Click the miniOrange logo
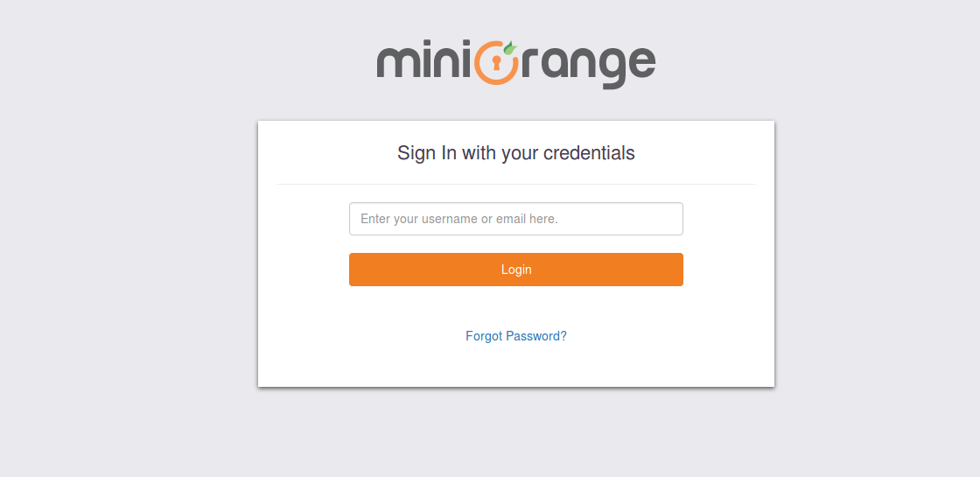Screen dimensions: 980x477 coord(515,63)
